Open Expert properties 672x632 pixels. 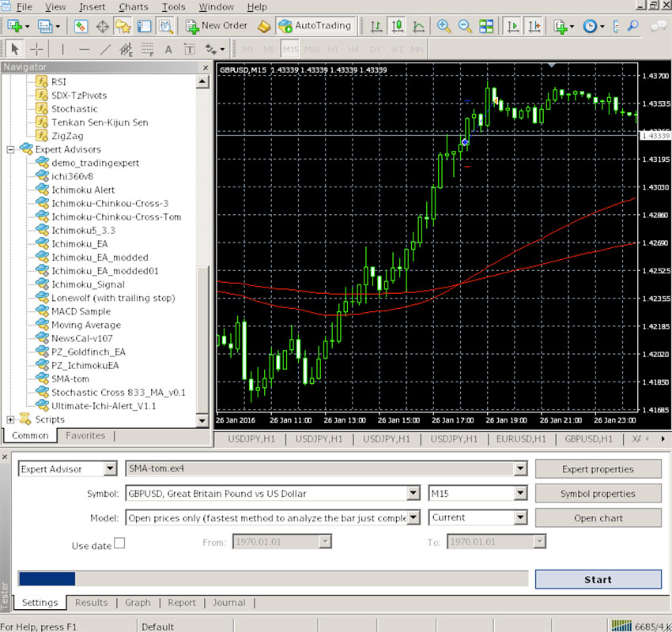tap(598, 468)
